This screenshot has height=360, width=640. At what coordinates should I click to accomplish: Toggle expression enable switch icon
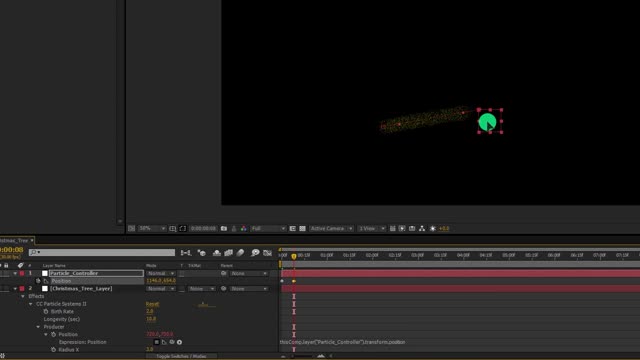(x=156, y=342)
